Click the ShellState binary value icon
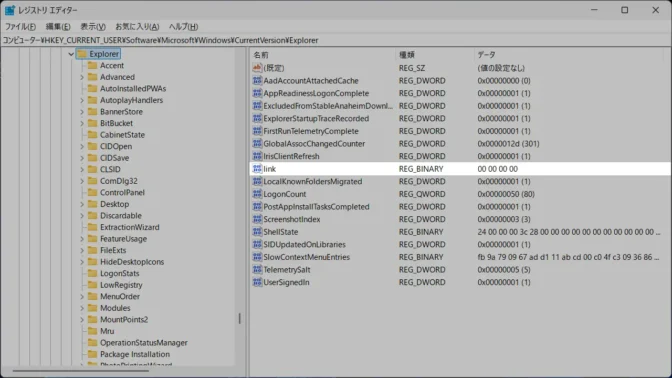 (x=257, y=232)
